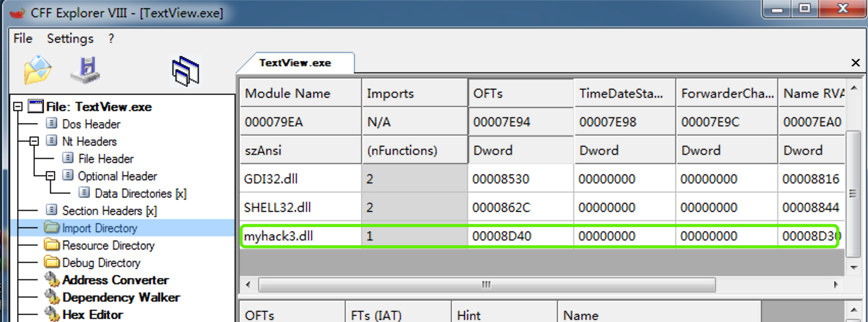
Task: Collapse the Nt Headers tree node
Action: [x=34, y=141]
